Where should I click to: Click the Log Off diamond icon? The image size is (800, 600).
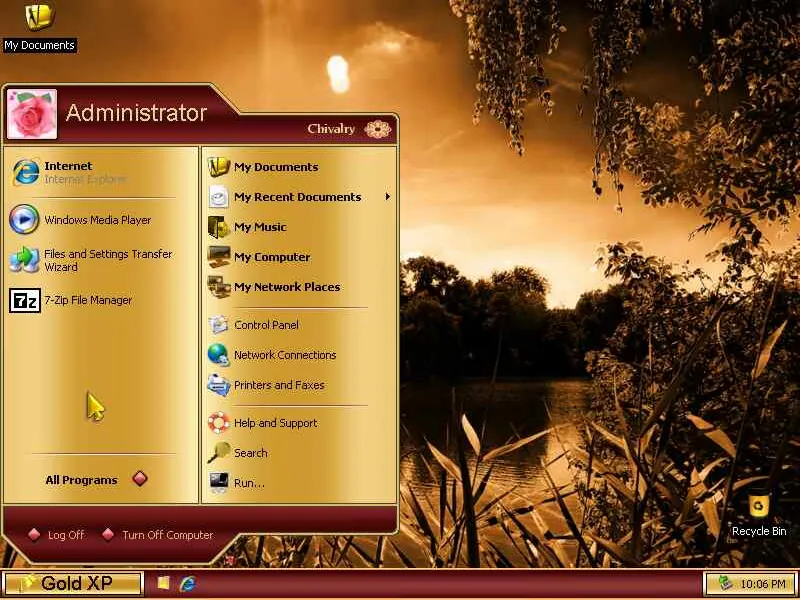coord(34,534)
